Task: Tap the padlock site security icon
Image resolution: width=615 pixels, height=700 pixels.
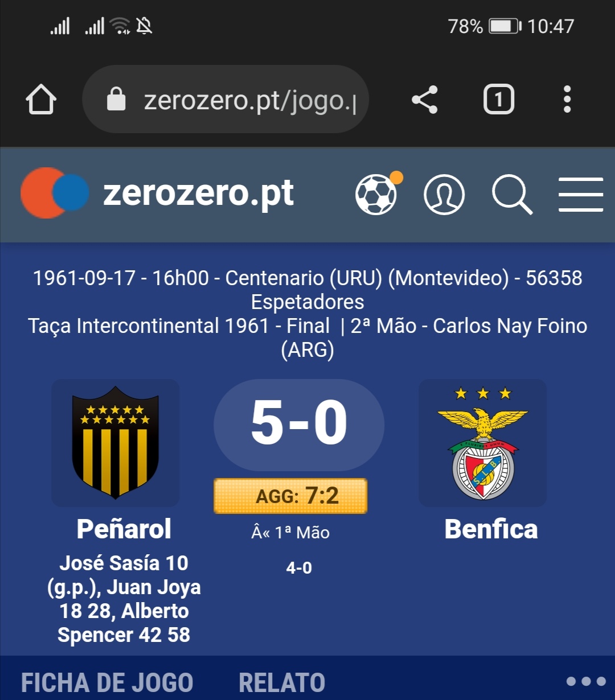Action: point(116,99)
